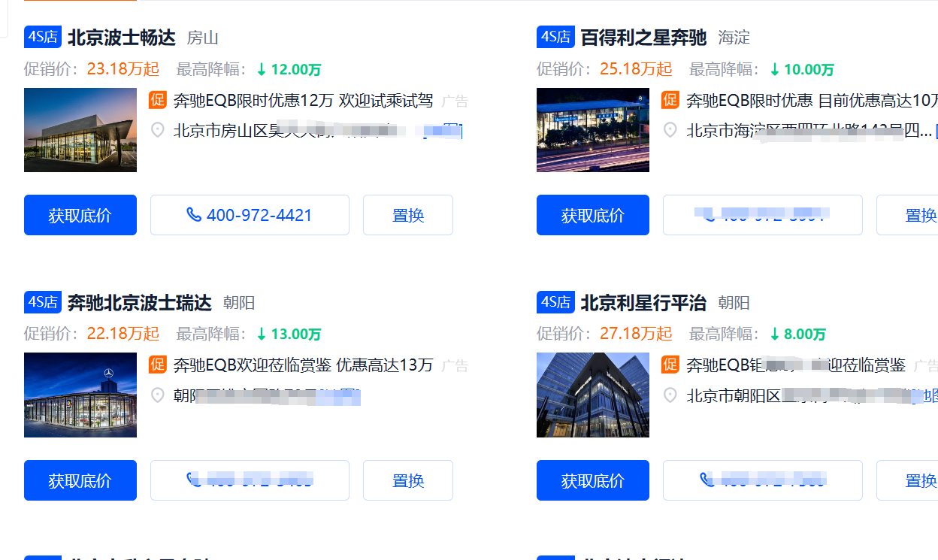Open 北京利星行平治 building photo
The width and height of the screenshot is (938, 560).
tap(593, 395)
